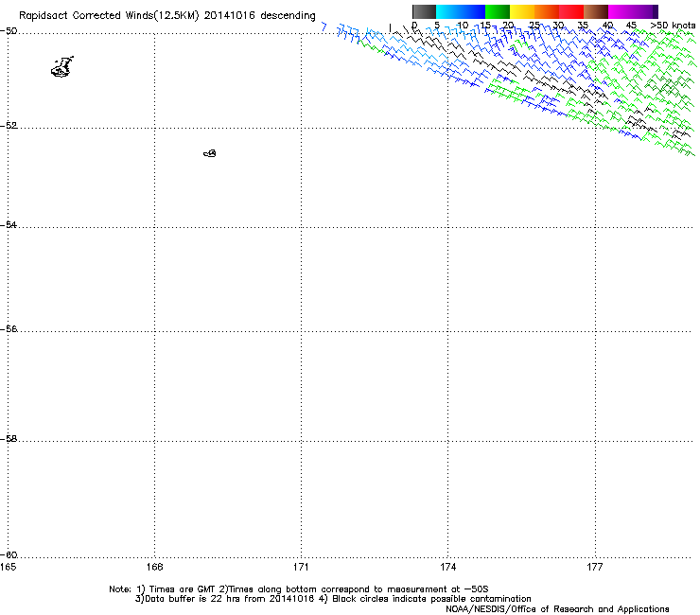Click the 'Data buffer is 22 hrs' note line
Screen dimensions: 700x615
point(333,599)
